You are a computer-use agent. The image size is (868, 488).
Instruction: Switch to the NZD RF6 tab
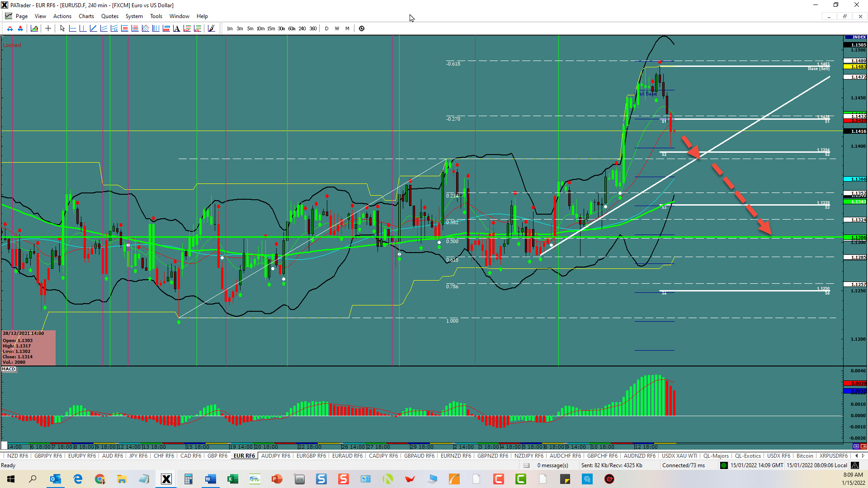click(x=18, y=456)
